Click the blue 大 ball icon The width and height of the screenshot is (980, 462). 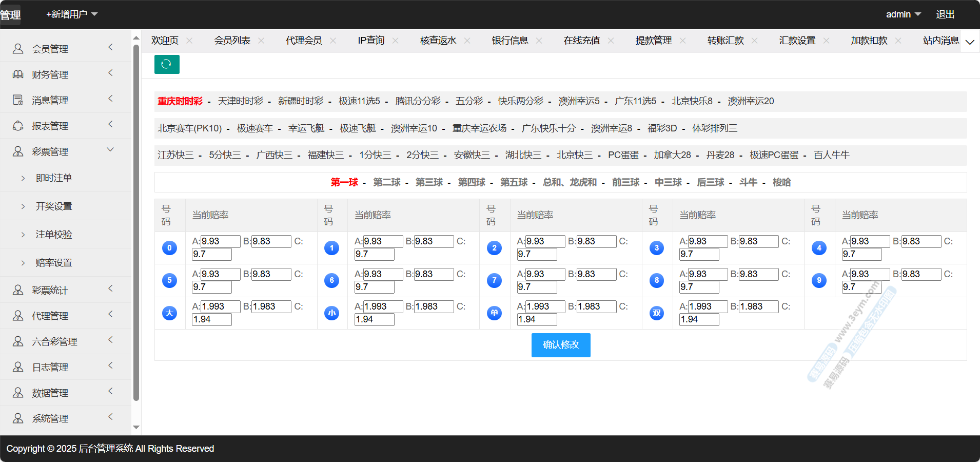[x=169, y=313]
